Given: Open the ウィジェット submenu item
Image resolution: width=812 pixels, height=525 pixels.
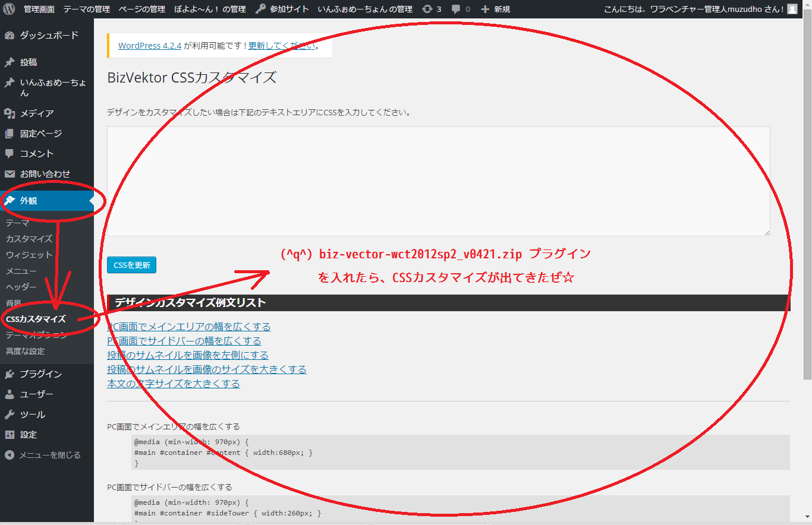Looking at the screenshot, I should pyautogui.click(x=29, y=255).
